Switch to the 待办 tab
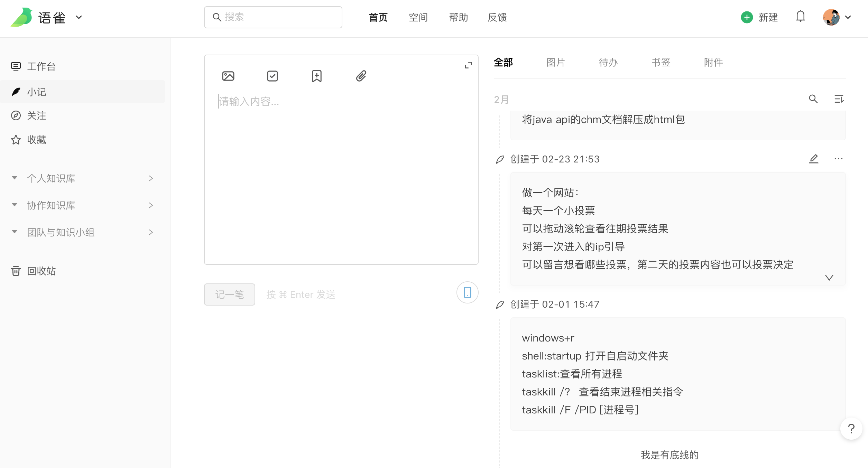868x468 pixels. (x=608, y=63)
